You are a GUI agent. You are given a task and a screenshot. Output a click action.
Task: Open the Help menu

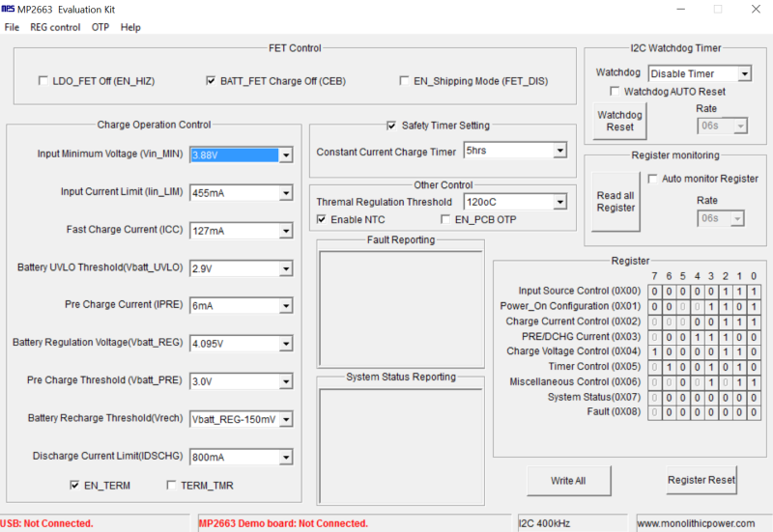point(130,27)
